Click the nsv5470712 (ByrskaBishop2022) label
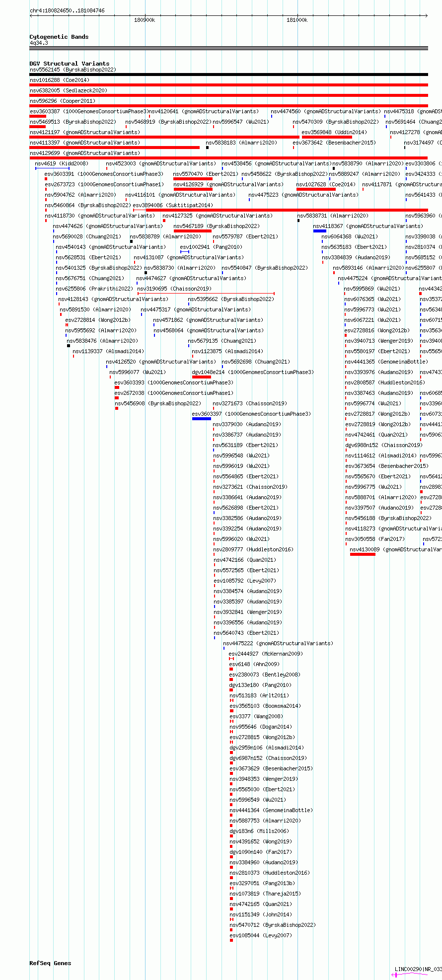 click(x=272, y=925)
